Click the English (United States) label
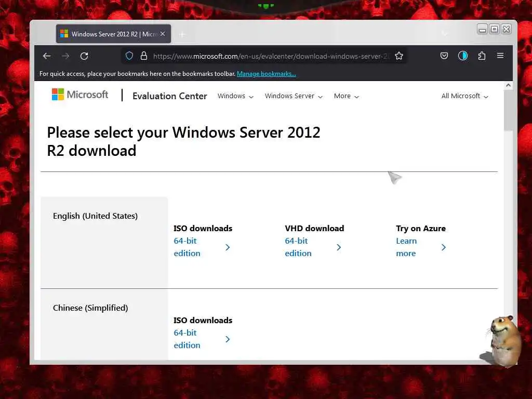Image resolution: width=532 pixels, height=399 pixels. 96,216
